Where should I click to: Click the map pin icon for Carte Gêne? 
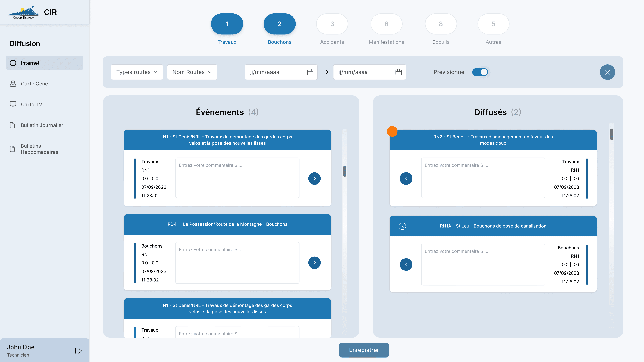click(13, 84)
